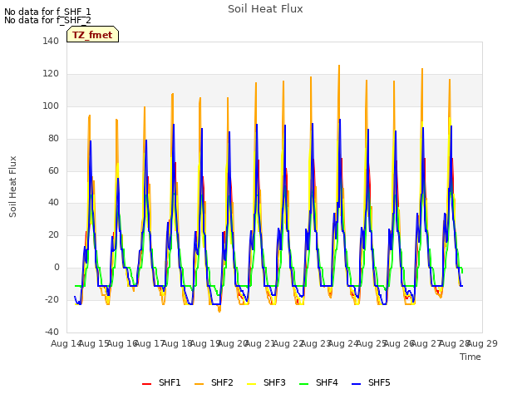Click the 'No data for f_SHF_2' message
Viewport: 532px width, 399px height.
tap(47, 20)
